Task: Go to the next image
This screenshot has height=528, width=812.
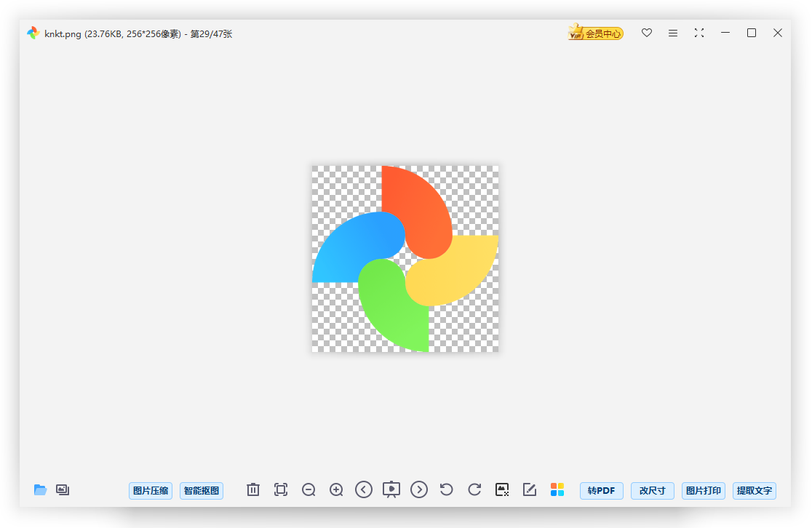Action: (419, 490)
